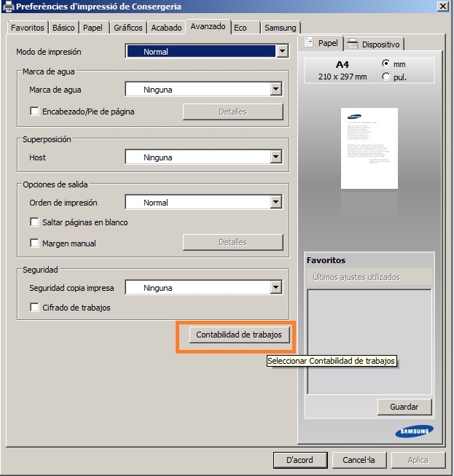The image size is (454, 476).
Task: Click the Guardar button
Action: pyautogui.click(x=404, y=407)
